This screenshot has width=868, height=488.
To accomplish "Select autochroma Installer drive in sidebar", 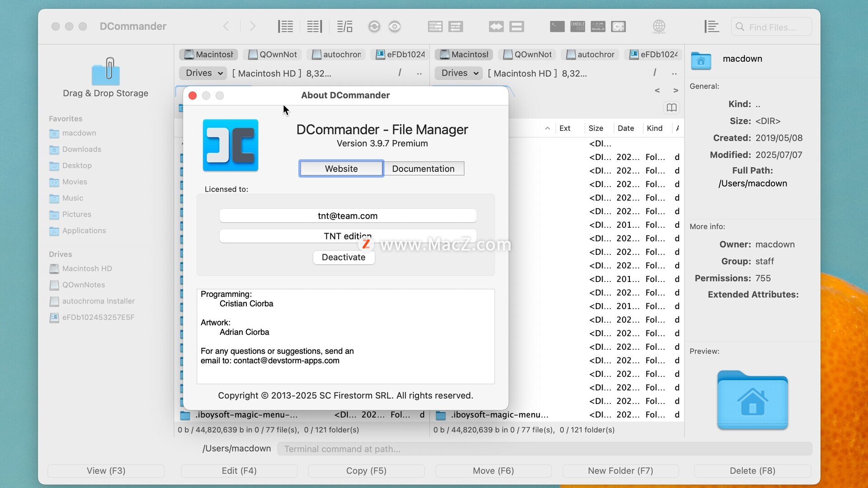I will coord(98,301).
